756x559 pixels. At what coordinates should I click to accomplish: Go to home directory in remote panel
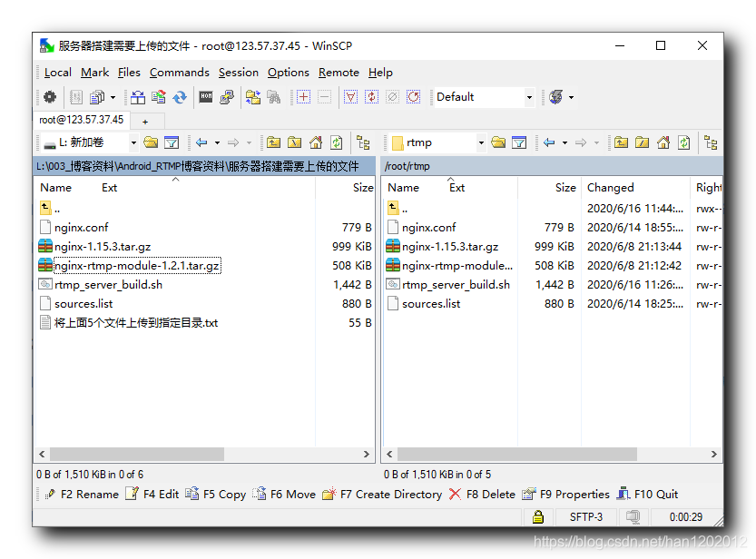[663, 142]
